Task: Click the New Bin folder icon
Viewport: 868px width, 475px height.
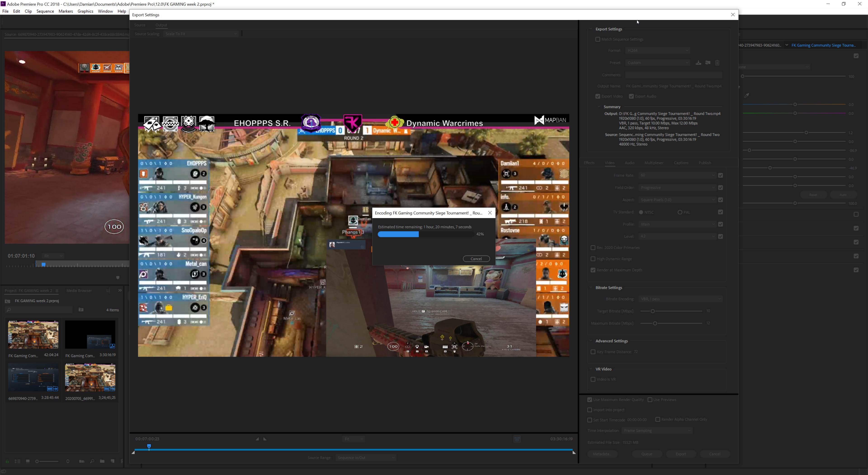Action: tap(102, 461)
